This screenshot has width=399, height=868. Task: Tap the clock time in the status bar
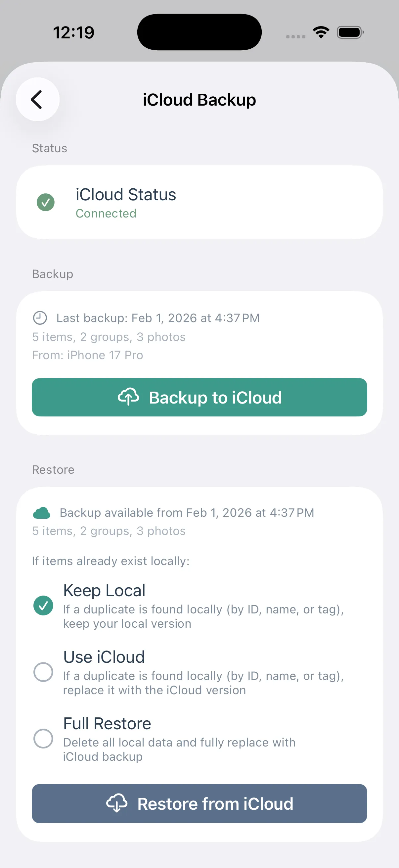[x=74, y=32]
